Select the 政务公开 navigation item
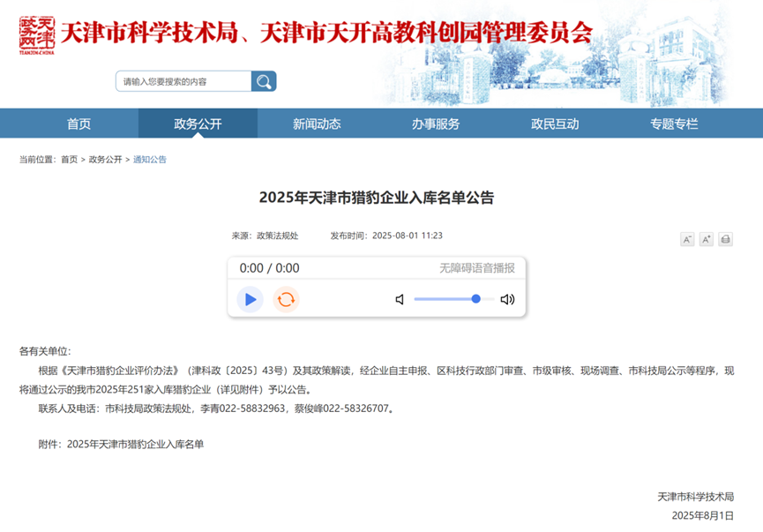 (198, 124)
